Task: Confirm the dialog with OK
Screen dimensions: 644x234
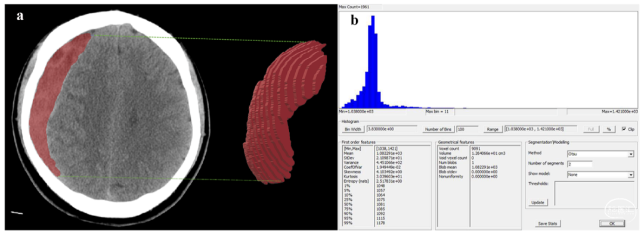Action: coord(612,224)
